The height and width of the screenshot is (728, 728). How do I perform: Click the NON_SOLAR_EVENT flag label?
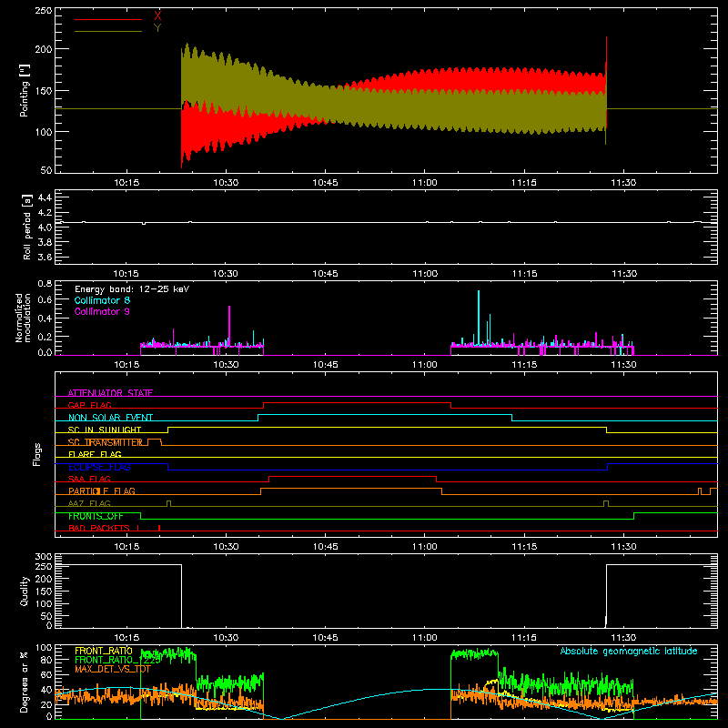coord(110,418)
